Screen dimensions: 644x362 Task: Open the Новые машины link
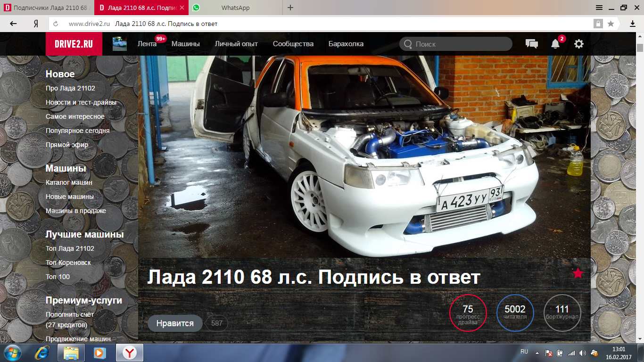point(70,197)
